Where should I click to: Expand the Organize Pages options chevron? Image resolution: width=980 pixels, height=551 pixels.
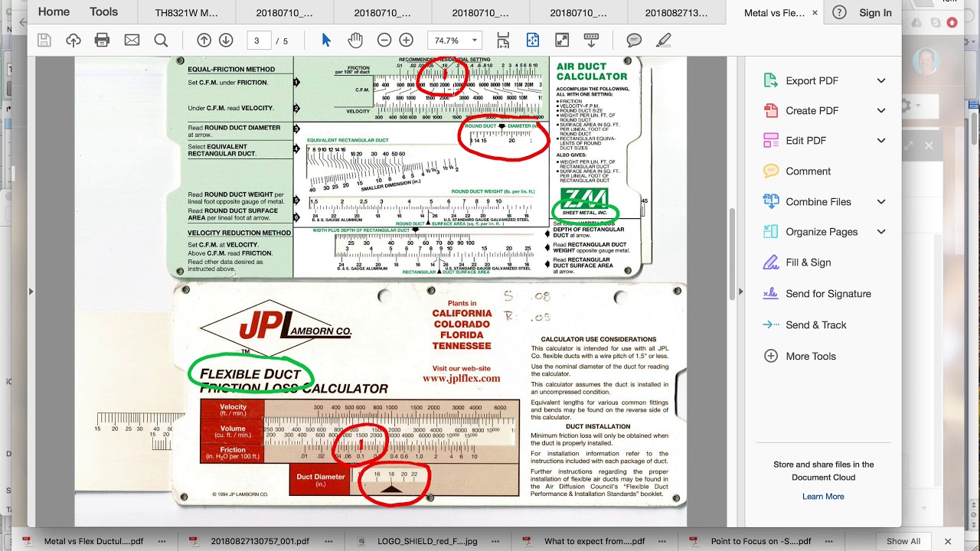pos(881,231)
